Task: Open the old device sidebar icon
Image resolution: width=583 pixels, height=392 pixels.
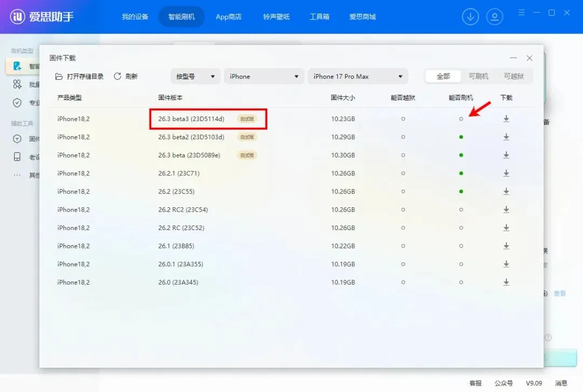Action: tap(17, 157)
